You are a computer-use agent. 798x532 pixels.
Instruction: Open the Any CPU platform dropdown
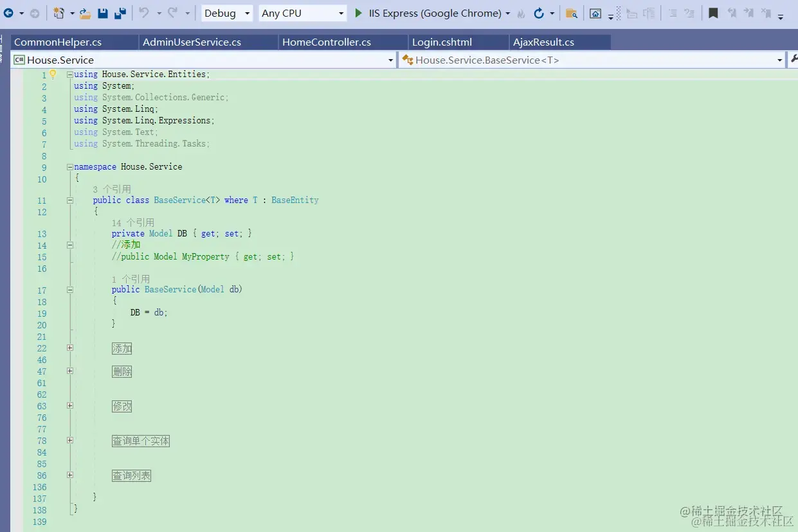(303, 13)
